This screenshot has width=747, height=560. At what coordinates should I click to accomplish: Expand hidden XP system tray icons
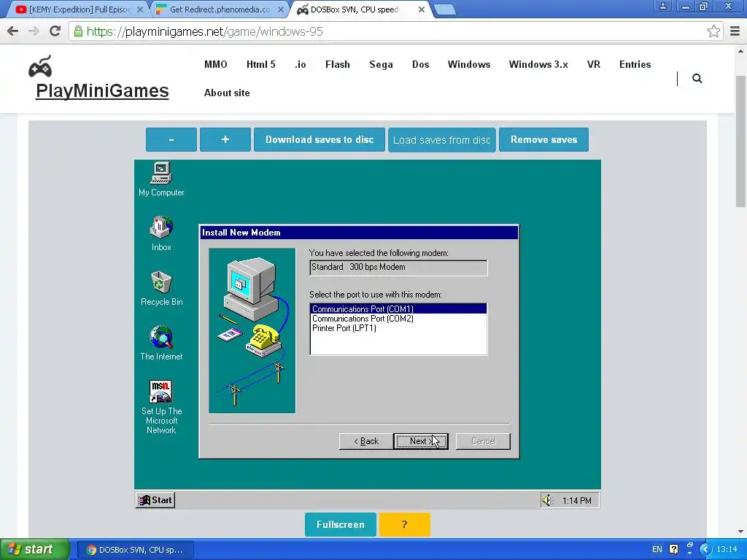tap(705, 549)
